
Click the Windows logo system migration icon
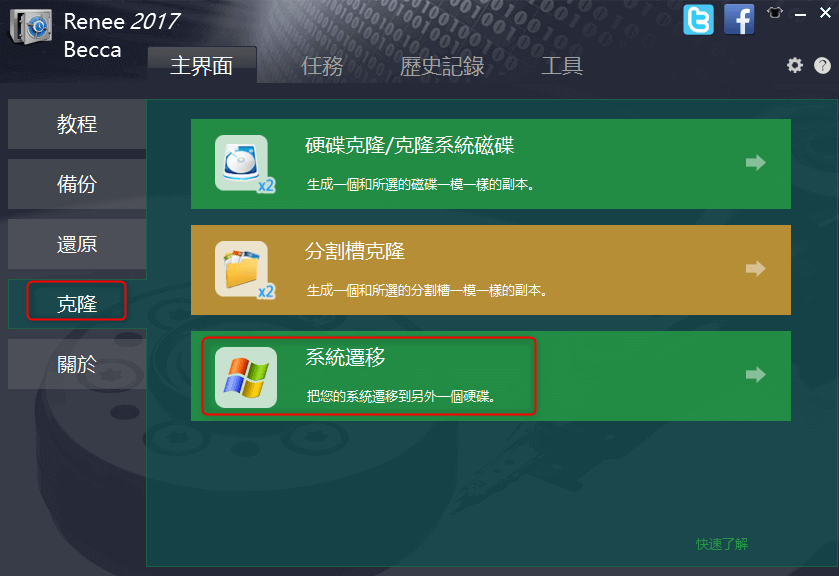(x=246, y=377)
